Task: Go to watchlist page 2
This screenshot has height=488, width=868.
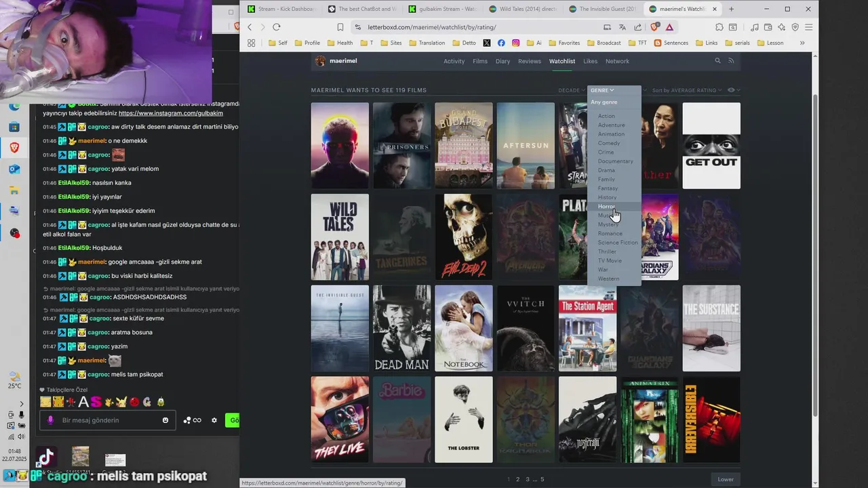Action: (517, 479)
